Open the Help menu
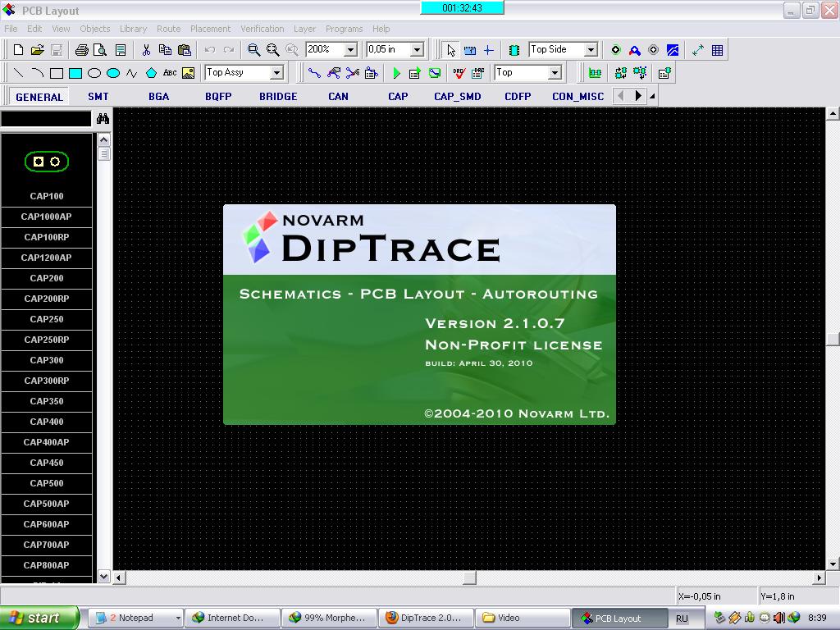This screenshot has width=840, height=630. click(381, 29)
